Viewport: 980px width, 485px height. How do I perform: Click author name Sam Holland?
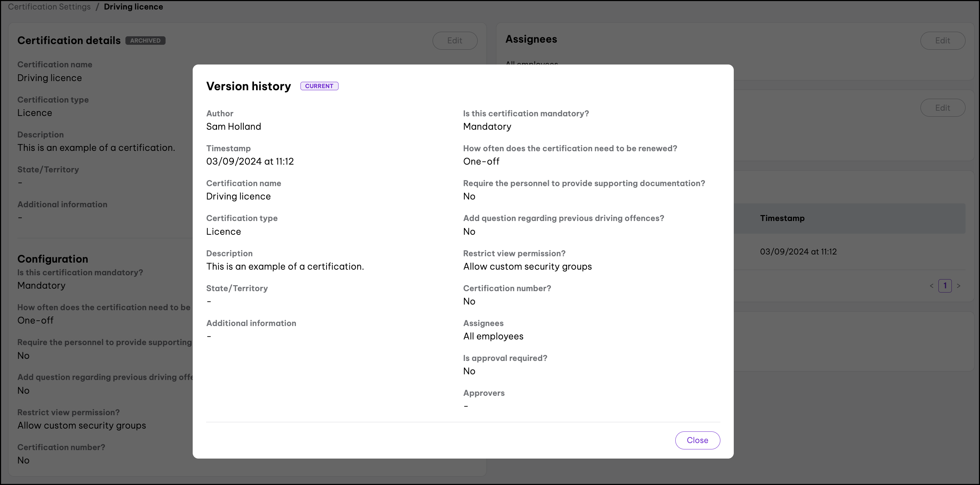233,127
